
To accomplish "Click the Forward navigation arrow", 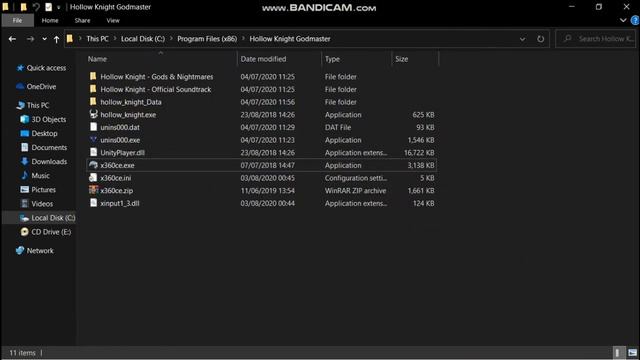I will pyautogui.click(x=30, y=39).
